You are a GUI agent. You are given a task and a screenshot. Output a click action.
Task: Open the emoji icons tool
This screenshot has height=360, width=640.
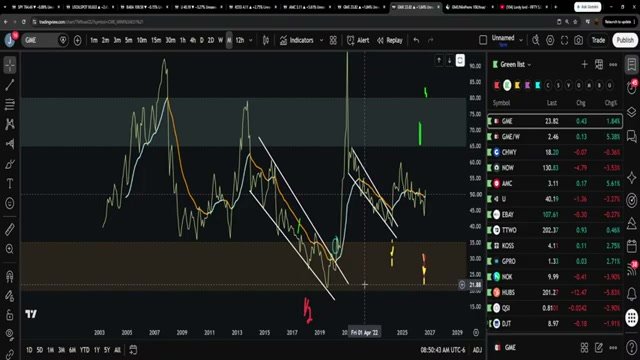point(10,203)
